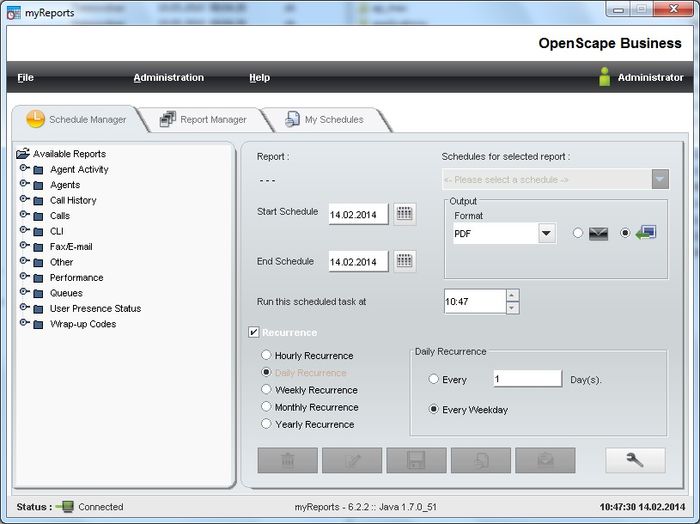700x524 pixels.
Task: Click the green Administrator user icon
Action: point(604,77)
